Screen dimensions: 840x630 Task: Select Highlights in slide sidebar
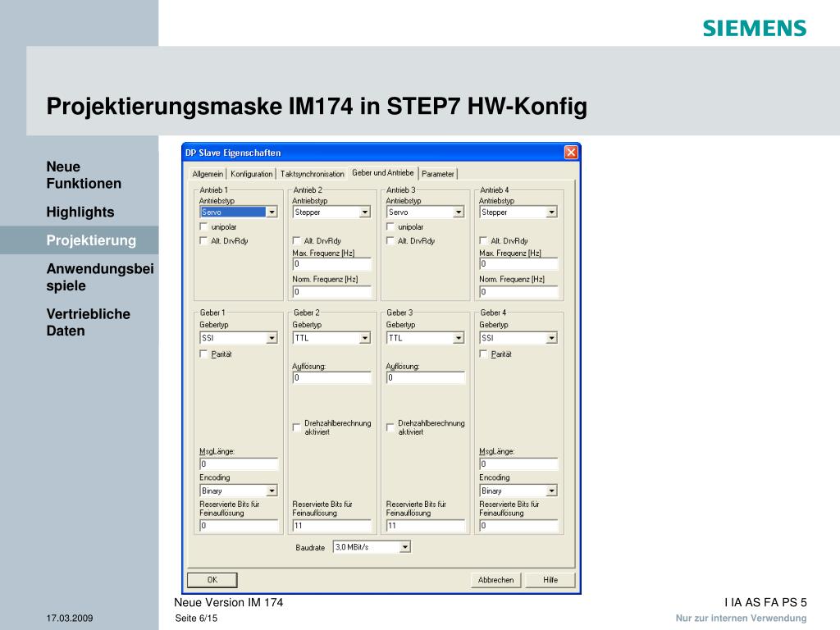point(80,212)
